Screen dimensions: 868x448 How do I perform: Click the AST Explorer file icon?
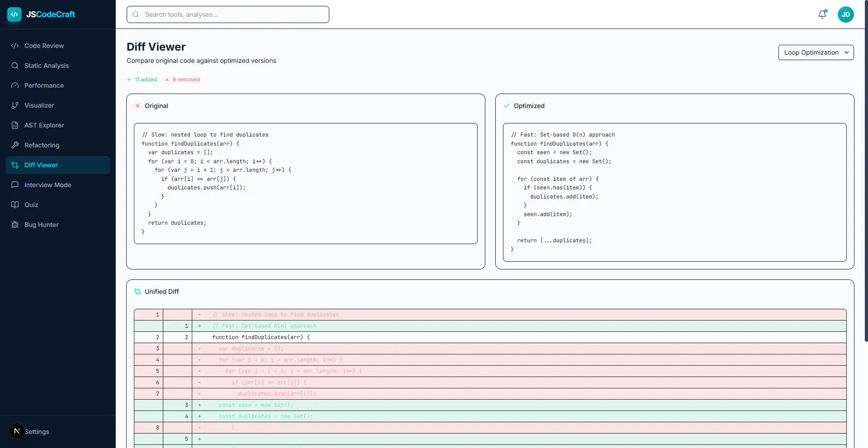click(x=15, y=125)
